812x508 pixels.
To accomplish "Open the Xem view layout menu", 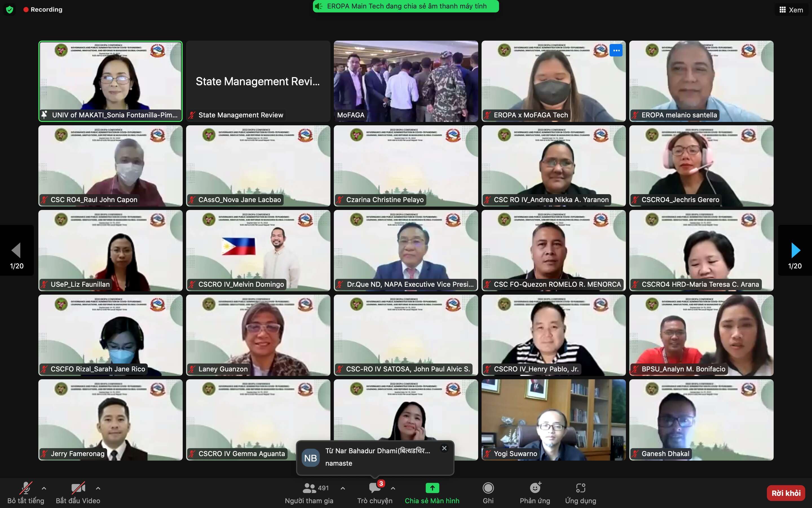I will [791, 10].
